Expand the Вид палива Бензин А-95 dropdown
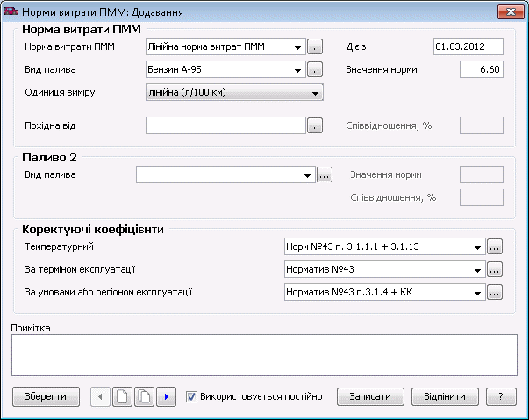529x420 pixels. coord(298,69)
